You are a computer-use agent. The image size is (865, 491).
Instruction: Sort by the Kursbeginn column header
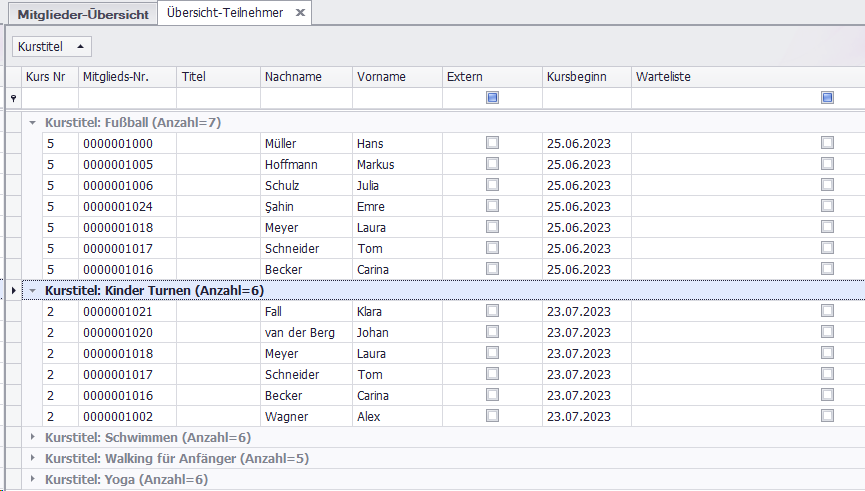(x=585, y=77)
